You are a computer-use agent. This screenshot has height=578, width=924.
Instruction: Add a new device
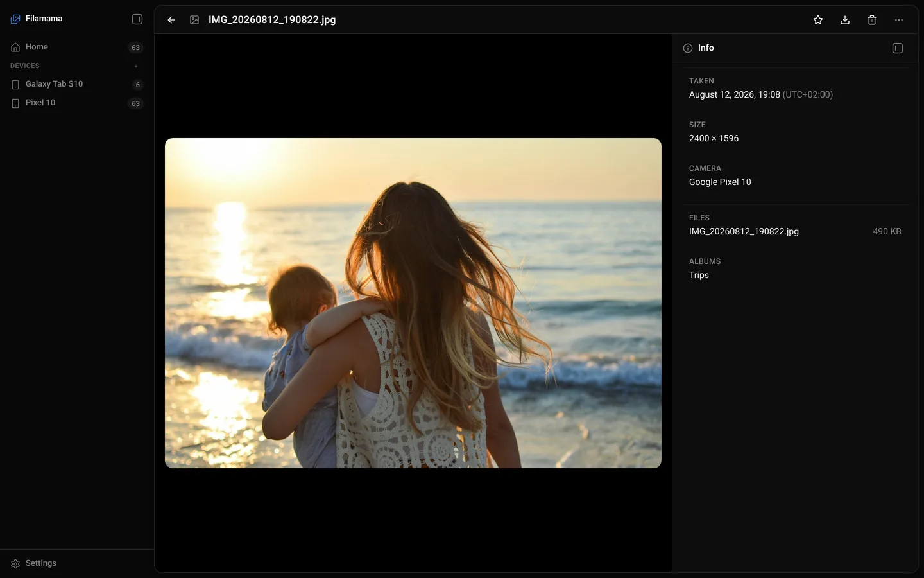pos(136,66)
